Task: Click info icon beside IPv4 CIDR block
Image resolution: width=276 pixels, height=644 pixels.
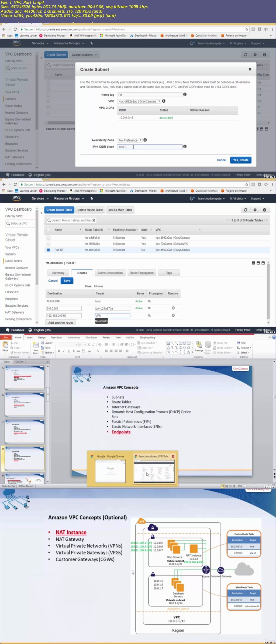Action: 185,147
